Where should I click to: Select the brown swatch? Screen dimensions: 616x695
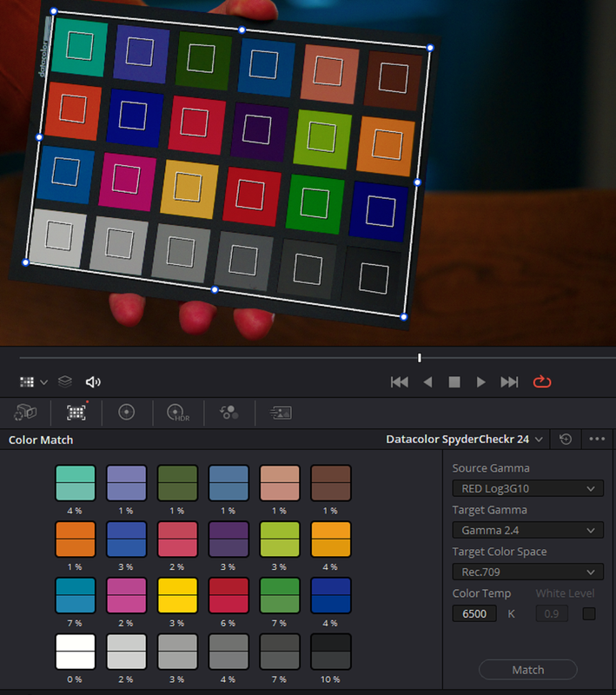[x=331, y=483]
